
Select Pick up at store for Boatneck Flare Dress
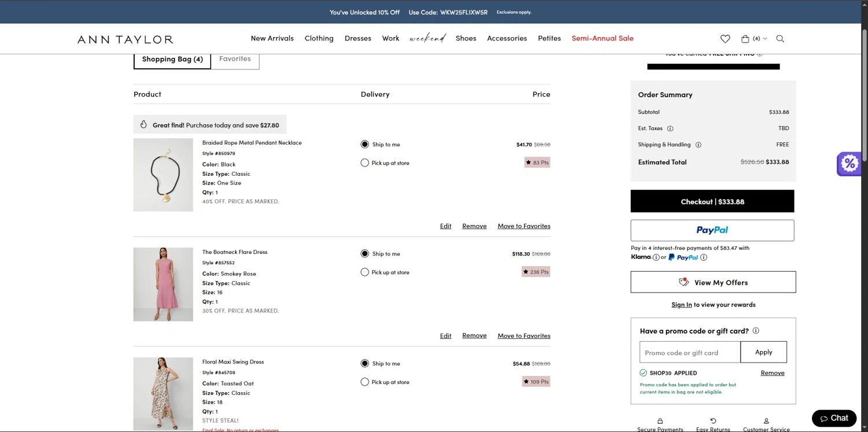365,272
